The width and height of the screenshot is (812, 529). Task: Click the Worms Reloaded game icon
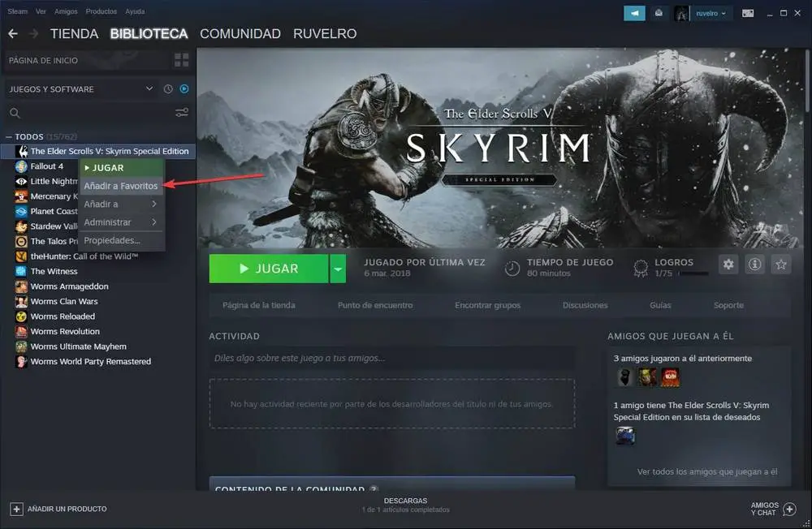point(21,316)
